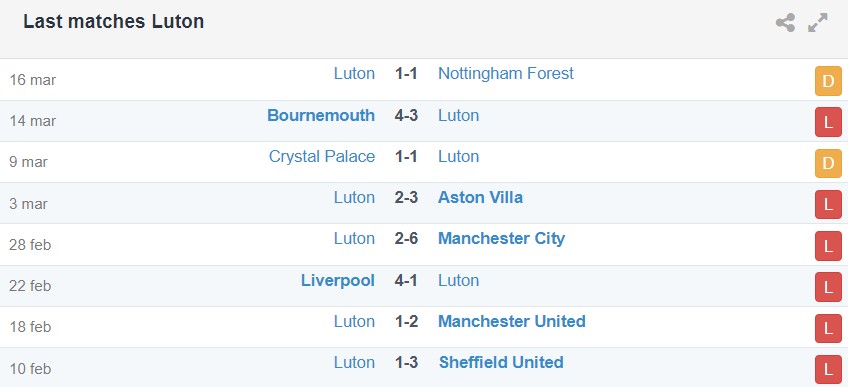Open the 2-6 Manchester City match score
This screenshot has width=848, height=387.
pyautogui.click(x=406, y=238)
